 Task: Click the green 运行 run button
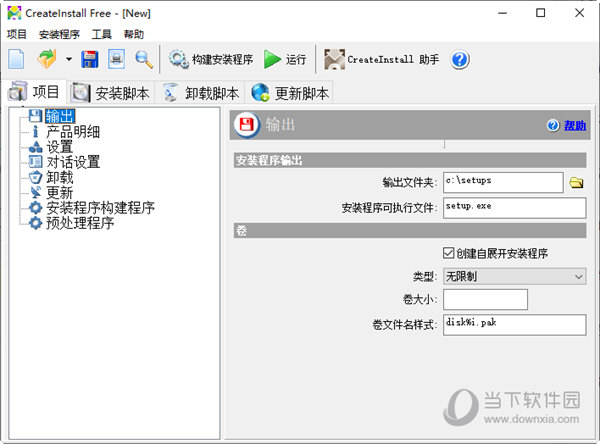pos(285,59)
